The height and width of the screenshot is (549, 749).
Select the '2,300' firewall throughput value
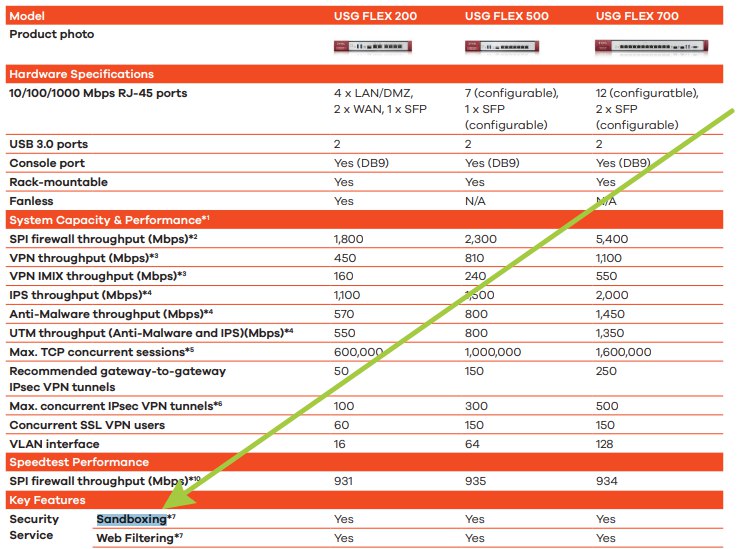481,239
